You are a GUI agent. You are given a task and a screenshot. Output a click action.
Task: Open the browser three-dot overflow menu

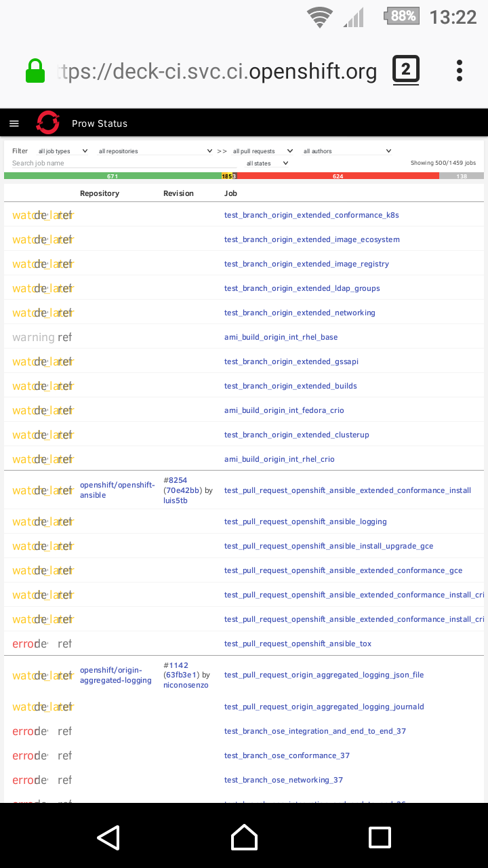coord(460,71)
